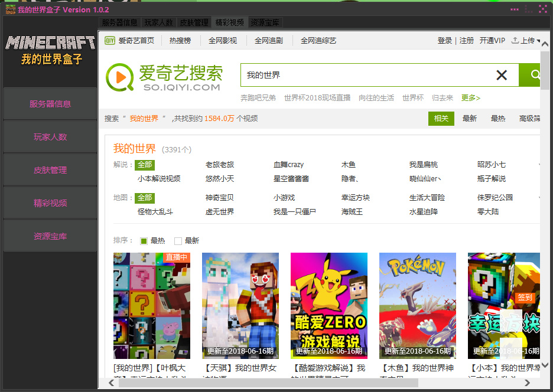This screenshot has width=553, height=392.
Task: Select 全部 in the 地图 filter row
Action: pos(145,198)
